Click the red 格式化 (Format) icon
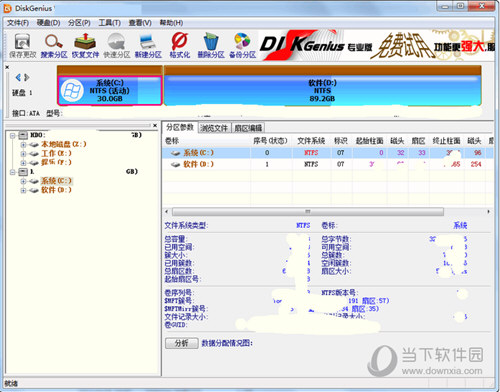The height and width of the screenshot is (392, 500). point(180,46)
